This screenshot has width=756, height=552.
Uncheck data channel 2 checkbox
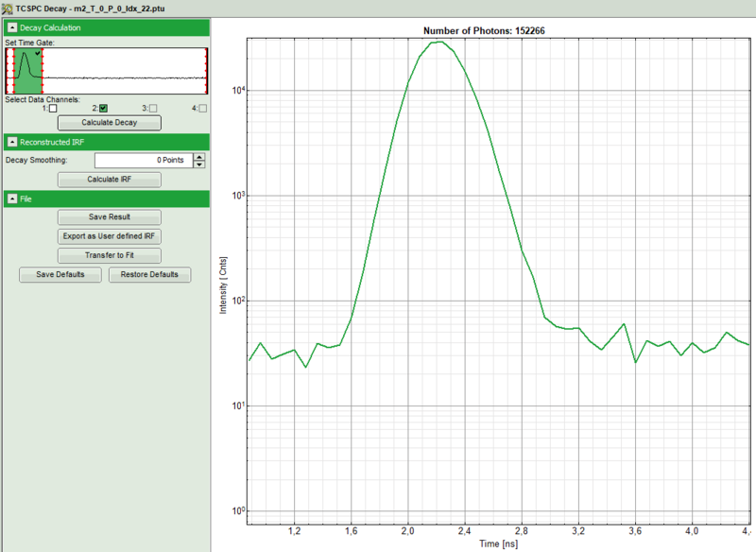(x=103, y=109)
